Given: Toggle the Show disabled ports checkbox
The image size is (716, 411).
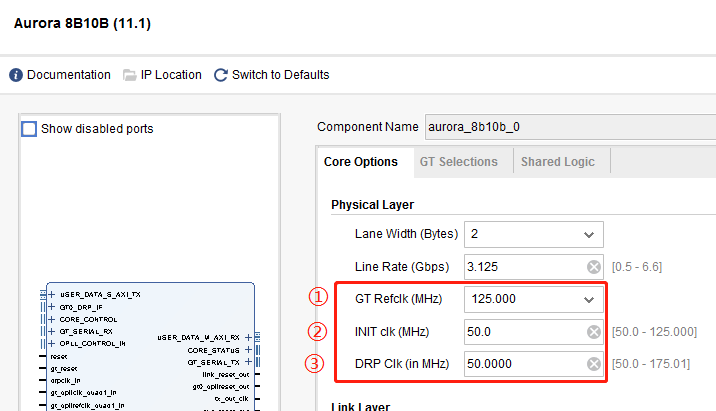Looking at the screenshot, I should tap(30, 129).
